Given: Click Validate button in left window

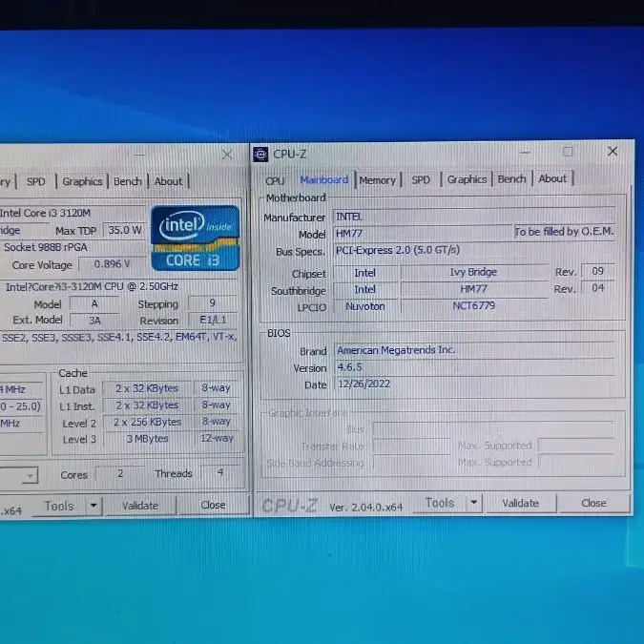Looking at the screenshot, I should pyautogui.click(x=140, y=506).
